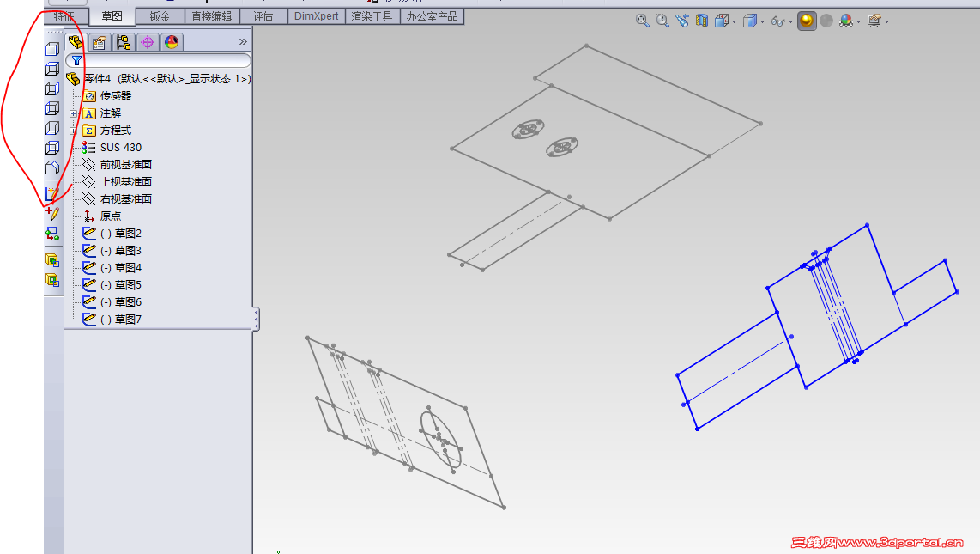Click the feature tree filter field
Image resolution: width=980 pixels, height=554 pixels.
159,61
